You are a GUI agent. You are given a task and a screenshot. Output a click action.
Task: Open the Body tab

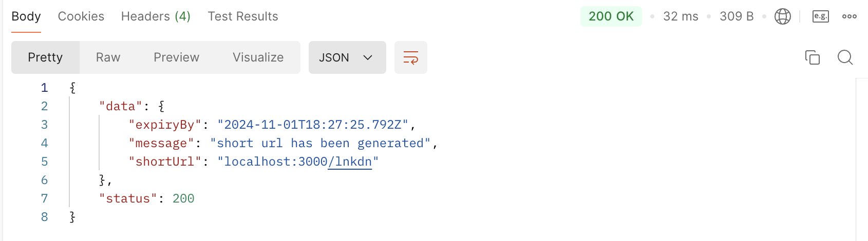click(26, 16)
